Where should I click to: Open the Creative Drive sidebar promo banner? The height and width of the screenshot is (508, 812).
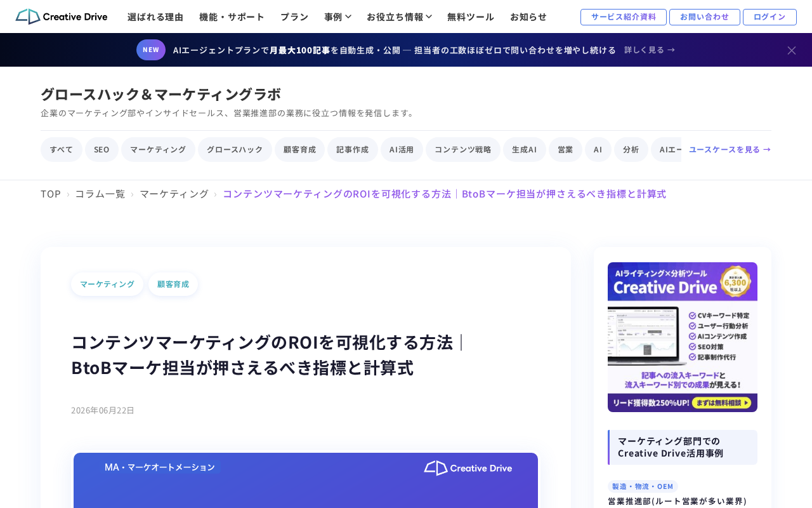[x=683, y=337]
